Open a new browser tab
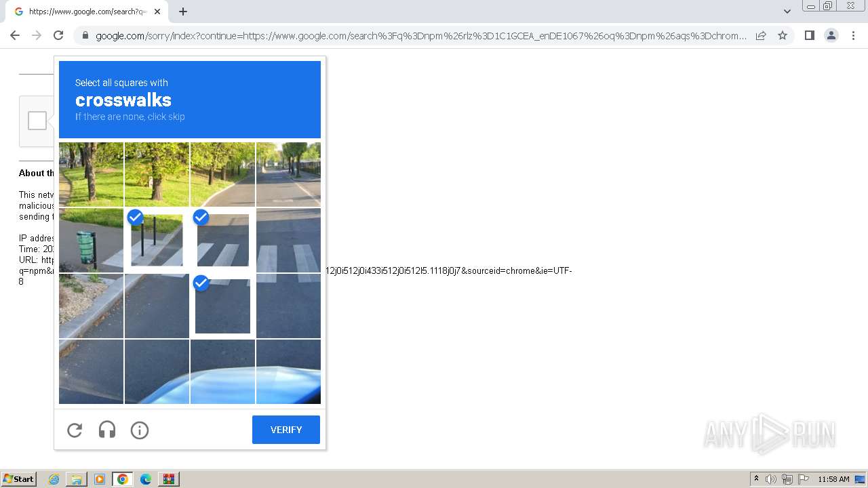Image resolution: width=868 pixels, height=488 pixels. click(183, 12)
